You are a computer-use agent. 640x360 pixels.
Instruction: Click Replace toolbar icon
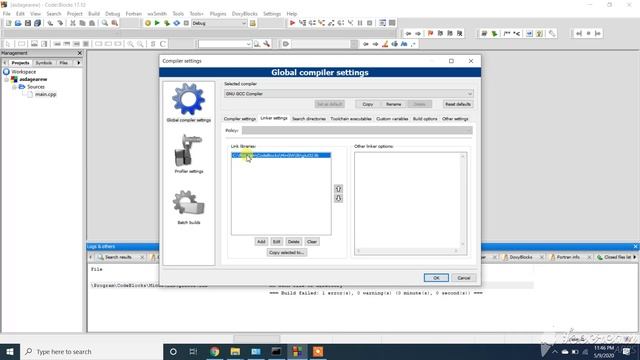tap(115, 23)
